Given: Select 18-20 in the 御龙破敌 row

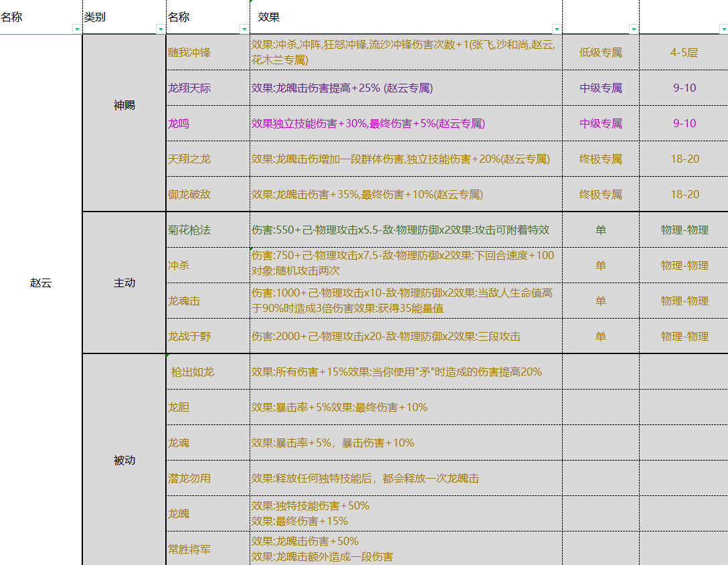Looking at the screenshot, I should [x=684, y=194].
